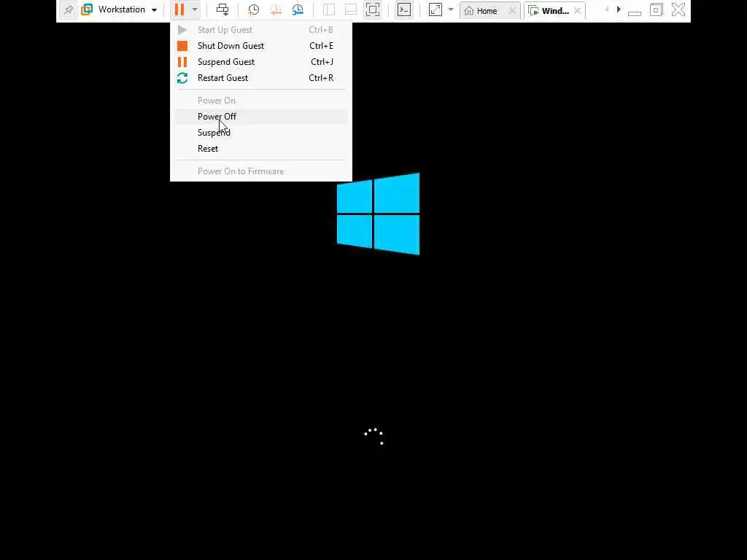Click the Workstation logo icon
The image size is (747, 560).
87,9
